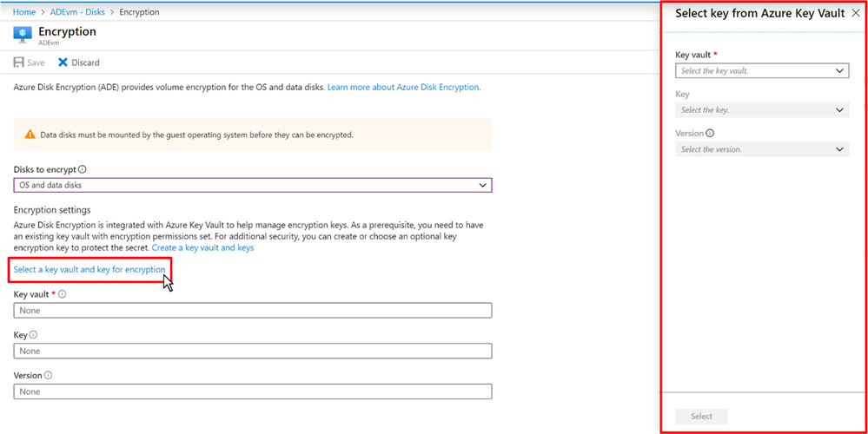Open ADEvm - Disks breadcrumb link
868x434 pixels.
[x=77, y=11]
